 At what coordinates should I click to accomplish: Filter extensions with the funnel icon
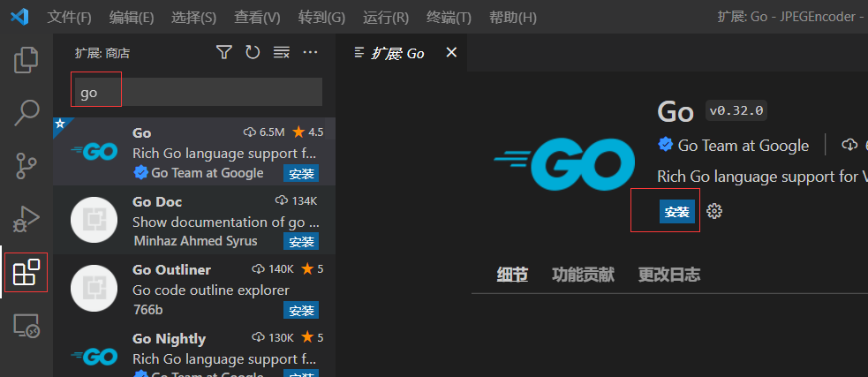click(x=223, y=53)
